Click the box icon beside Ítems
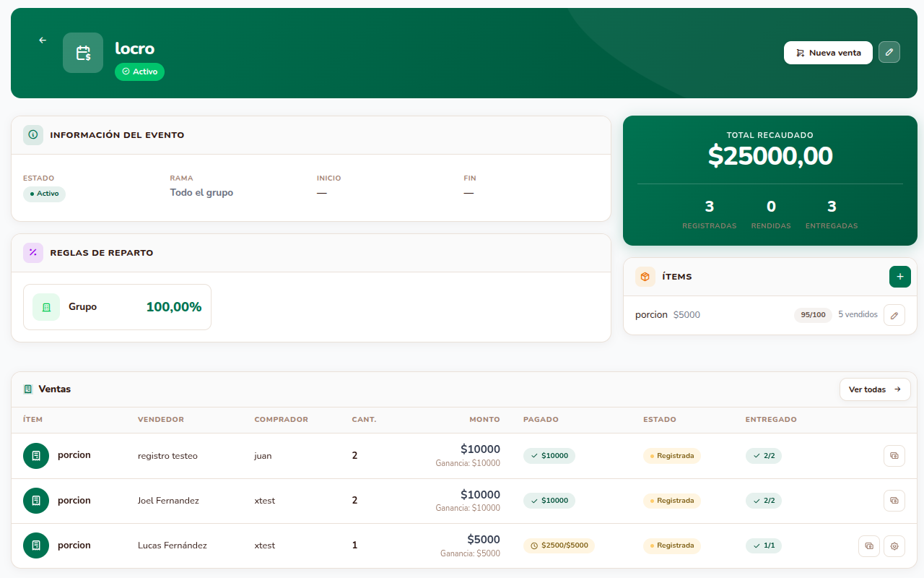Viewport: 924px width, 578px height. pos(645,277)
